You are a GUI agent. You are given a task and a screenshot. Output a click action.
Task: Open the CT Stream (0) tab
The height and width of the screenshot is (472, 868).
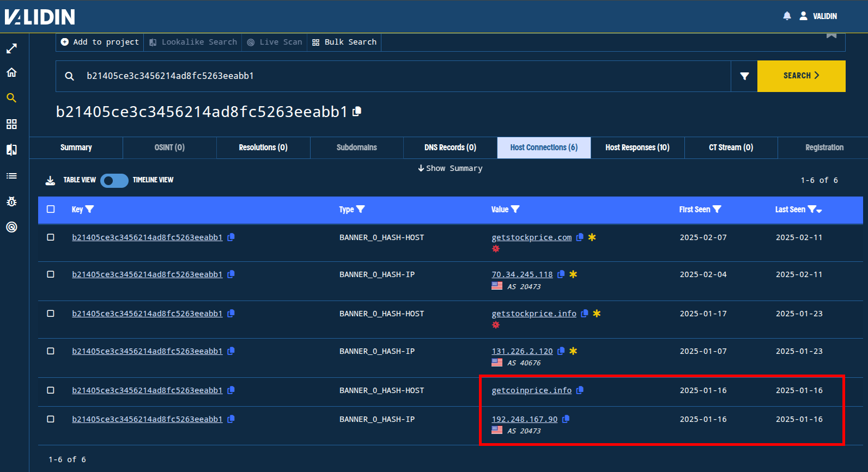(731, 148)
